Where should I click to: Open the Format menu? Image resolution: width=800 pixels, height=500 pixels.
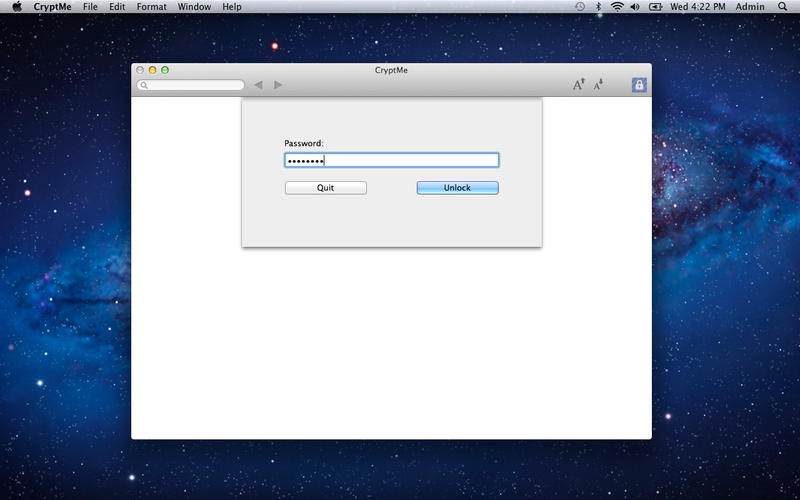(x=152, y=7)
